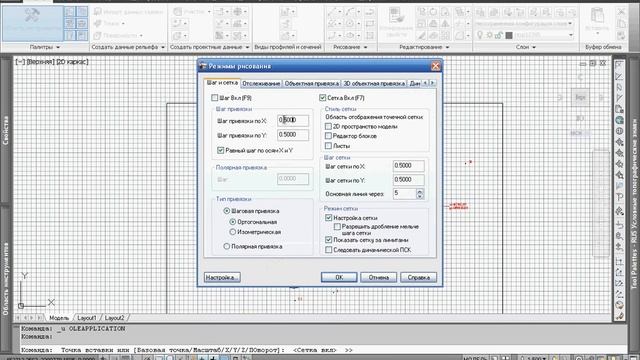The width and height of the screenshot is (640, 360).
Task: Click the 'Шаг сетки по Y' field
Action: (x=409, y=180)
